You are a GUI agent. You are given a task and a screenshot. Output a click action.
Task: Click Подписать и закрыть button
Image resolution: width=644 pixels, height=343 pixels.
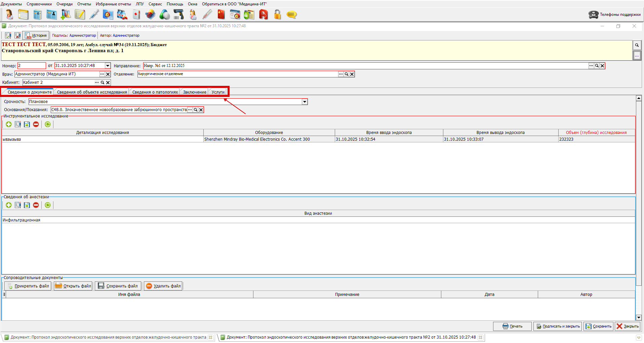point(558,326)
